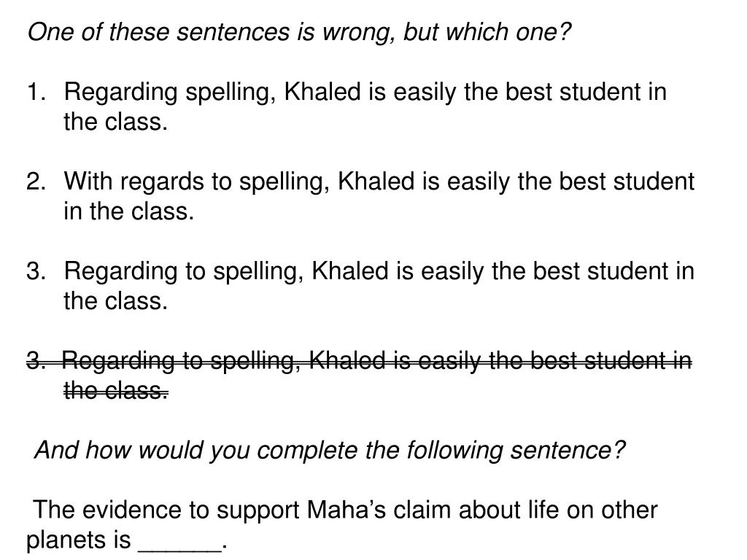Click unstruck 'Regarding to spelling' sentence
Screen dimensions: 747x560
pyautogui.click(x=379, y=271)
